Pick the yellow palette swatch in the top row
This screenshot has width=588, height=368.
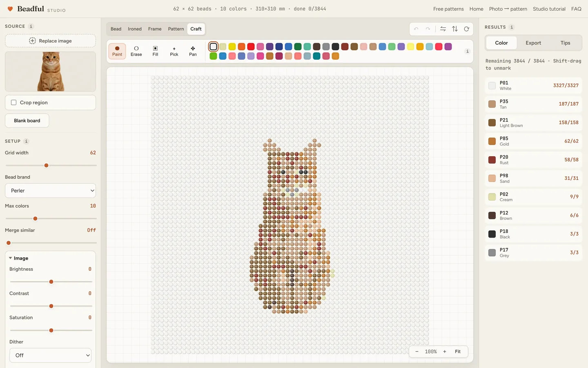[232, 47]
